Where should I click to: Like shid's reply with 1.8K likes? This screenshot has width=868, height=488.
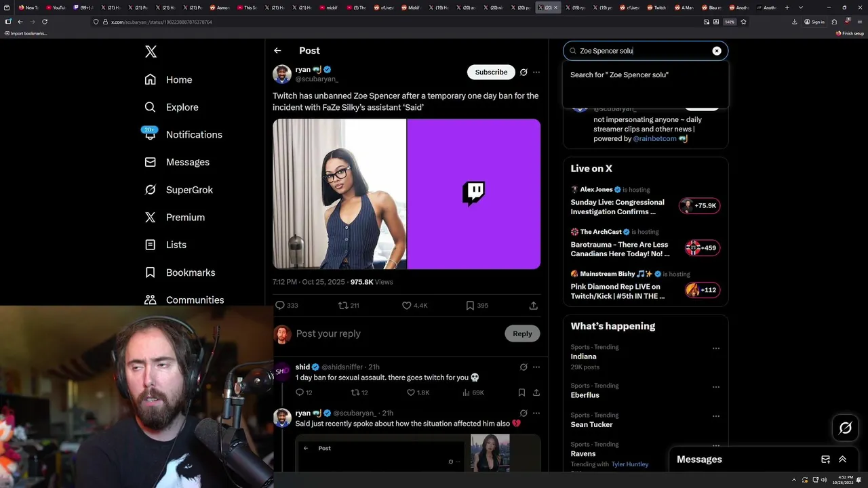point(418,392)
